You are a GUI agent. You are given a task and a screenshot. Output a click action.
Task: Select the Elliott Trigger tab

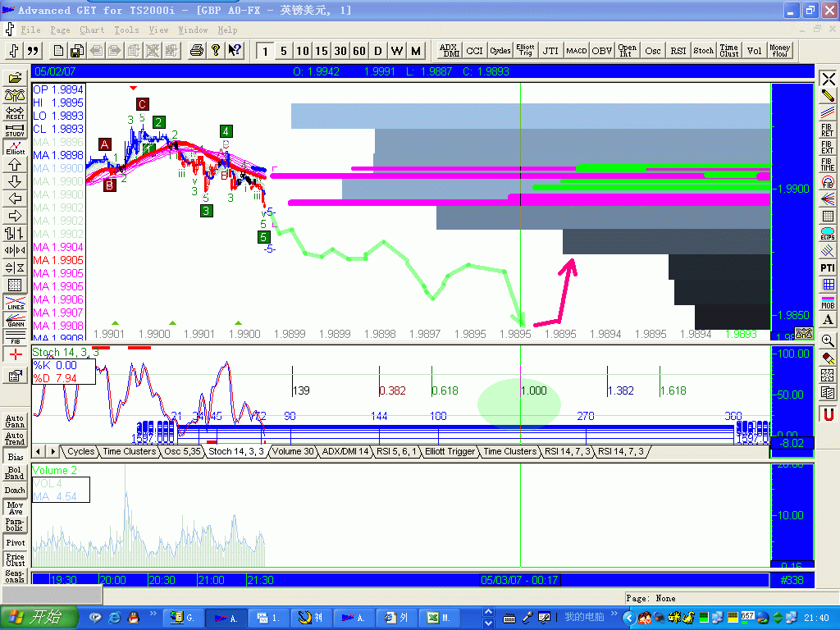click(449, 451)
